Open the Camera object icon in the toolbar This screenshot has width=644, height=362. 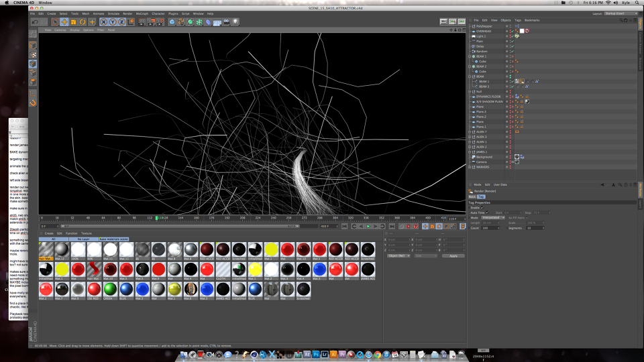coord(226,22)
